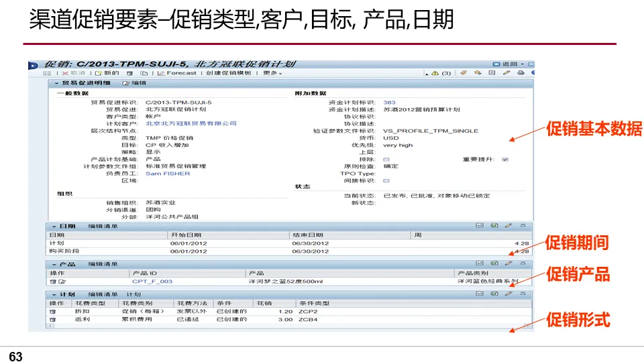Select product name 洋河梦之蓝52度500ml
Image resolution: width=644 pixels, height=362 pixels.
286,282
